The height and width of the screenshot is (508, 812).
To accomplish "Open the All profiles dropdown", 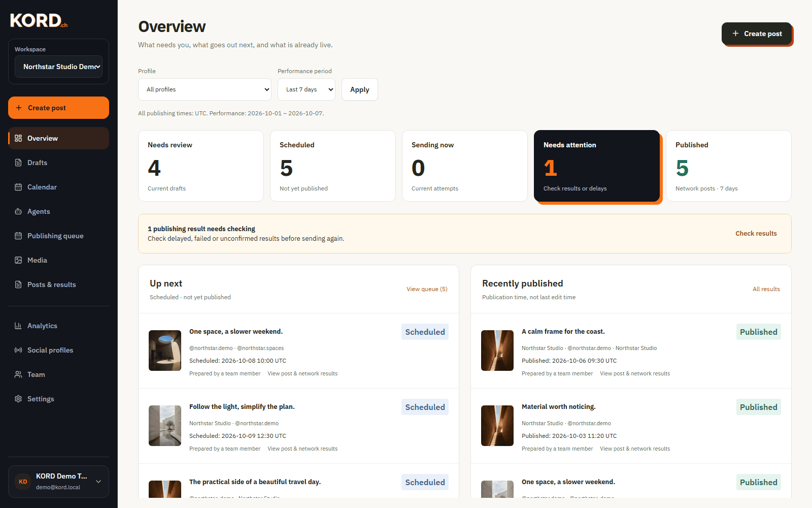I will click(205, 89).
